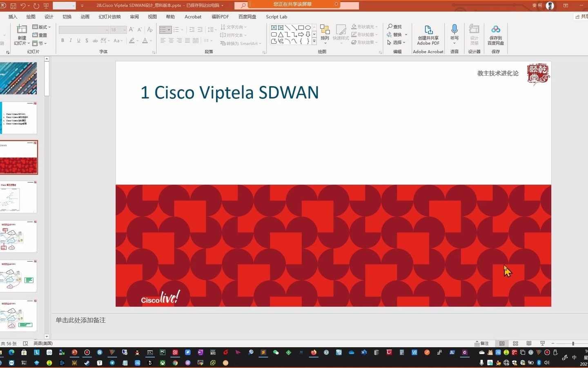
Task: Start Slide Show from status bar icon
Action: pos(542,343)
